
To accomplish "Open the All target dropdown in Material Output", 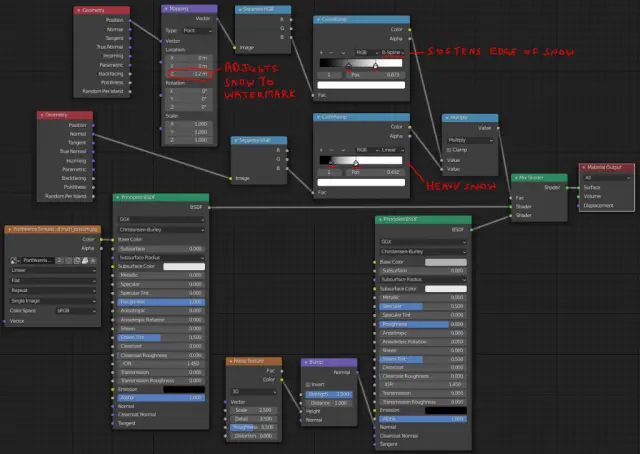I will tap(607, 178).
